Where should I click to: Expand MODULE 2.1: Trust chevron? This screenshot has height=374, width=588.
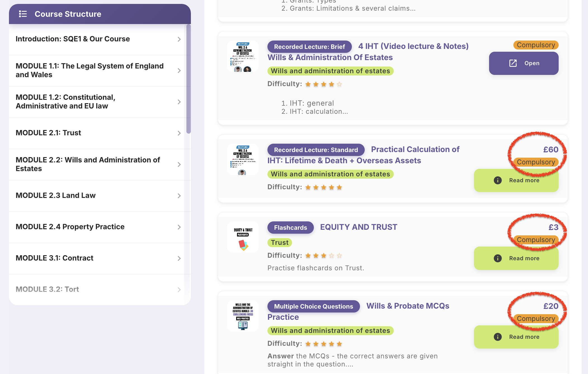tap(179, 133)
